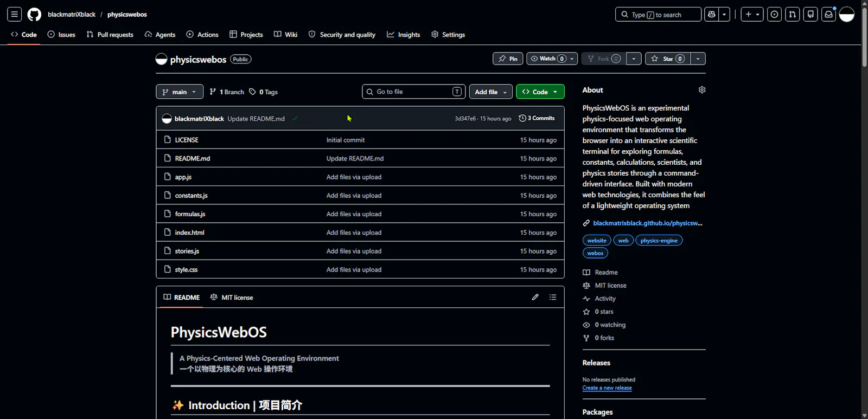View the 0 Tags link
The height and width of the screenshot is (419, 868).
point(264,92)
